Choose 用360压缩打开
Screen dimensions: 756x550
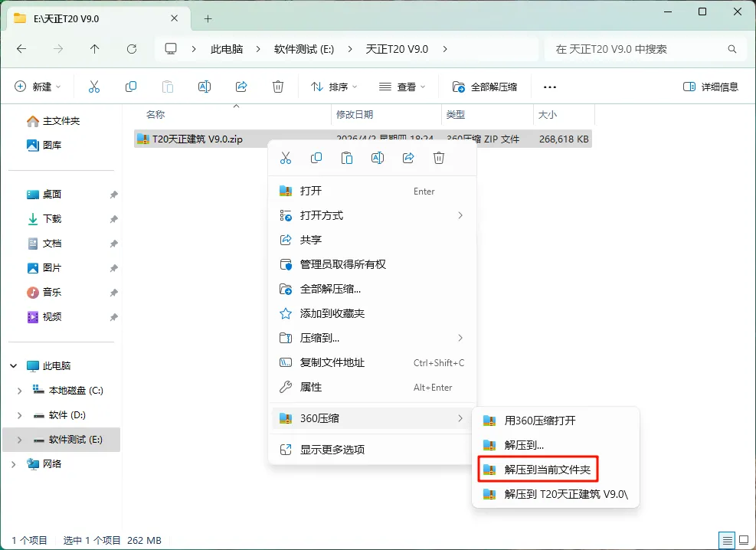coord(555,421)
